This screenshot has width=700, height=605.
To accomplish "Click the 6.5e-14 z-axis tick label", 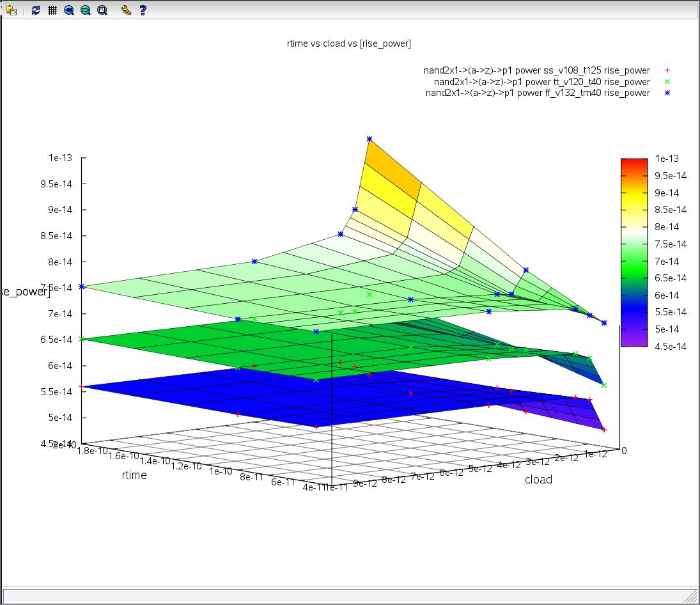I will coord(56,340).
